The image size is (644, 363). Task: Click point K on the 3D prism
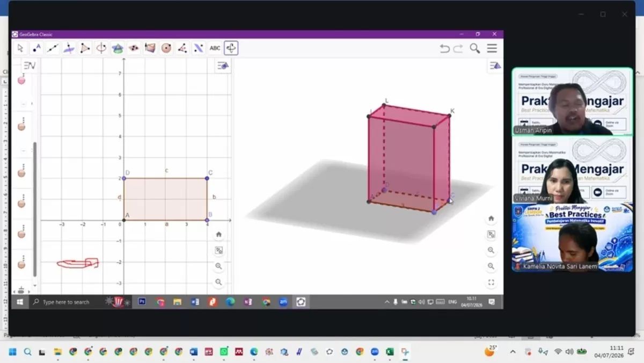pyautogui.click(x=449, y=115)
